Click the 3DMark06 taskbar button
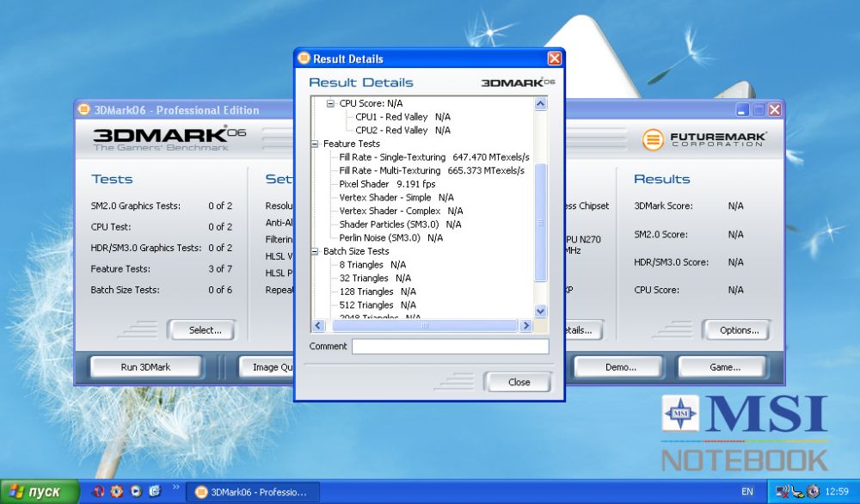The height and width of the screenshot is (504, 860). click(x=252, y=492)
